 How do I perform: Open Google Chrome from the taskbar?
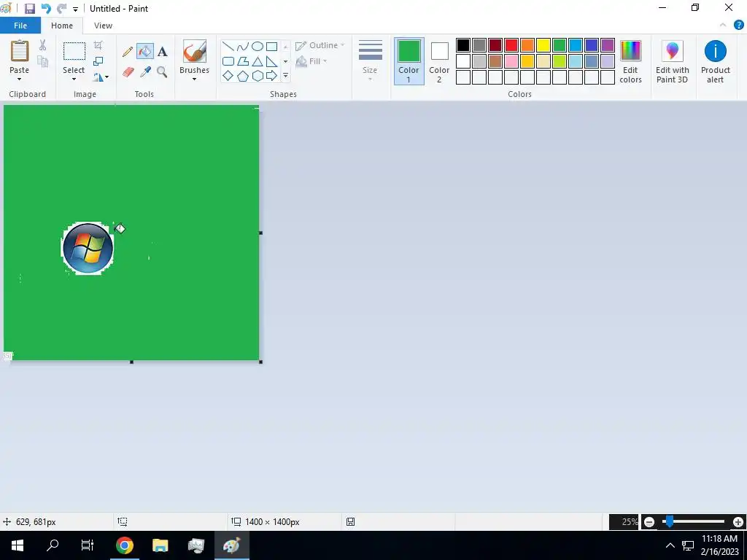point(124,545)
